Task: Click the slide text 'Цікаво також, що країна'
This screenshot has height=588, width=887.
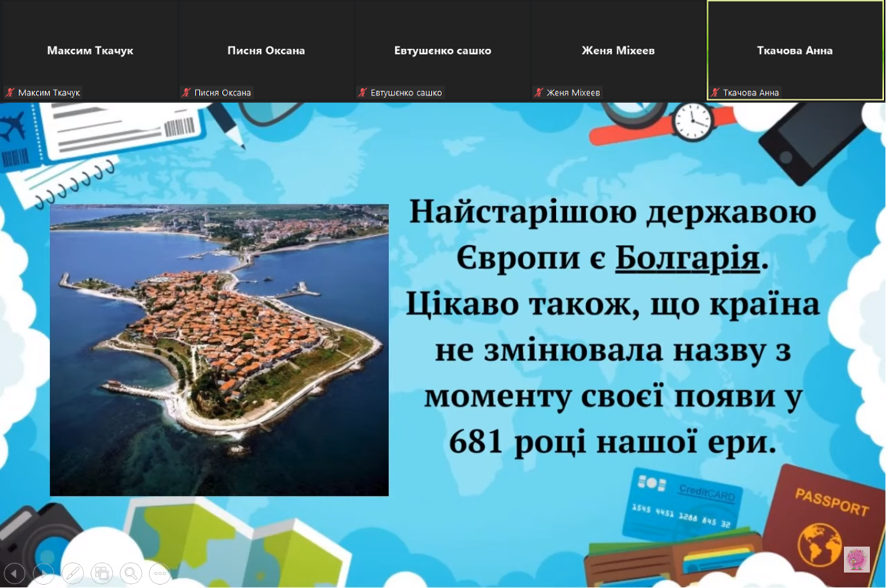Action: (613, 304)
